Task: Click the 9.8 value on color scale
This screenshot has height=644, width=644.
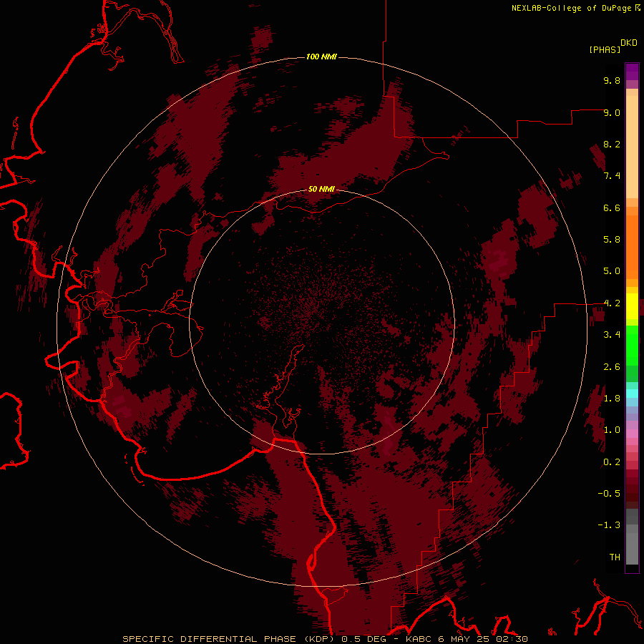Action: tap(612, 80)
